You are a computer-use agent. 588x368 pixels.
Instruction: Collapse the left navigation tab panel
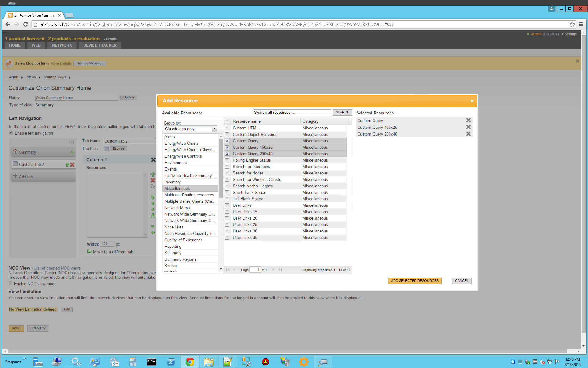[x=72, y=142]
